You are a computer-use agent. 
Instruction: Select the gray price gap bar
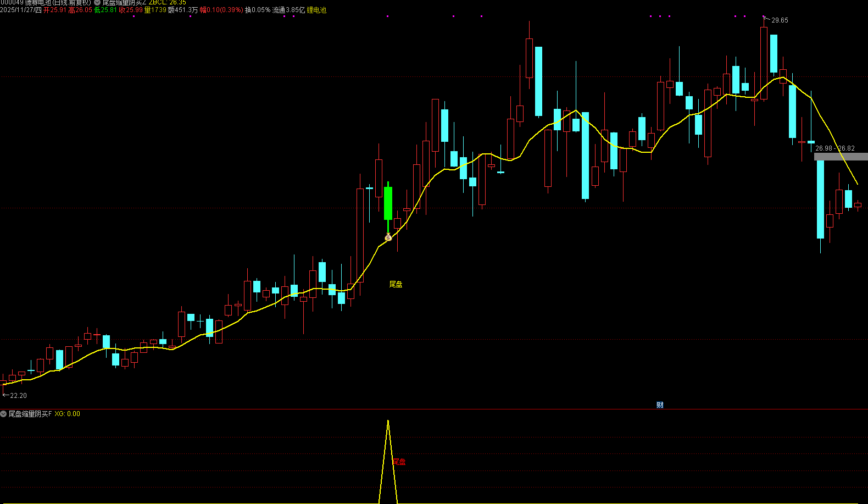pyautogui.click(x=841, y=157)
